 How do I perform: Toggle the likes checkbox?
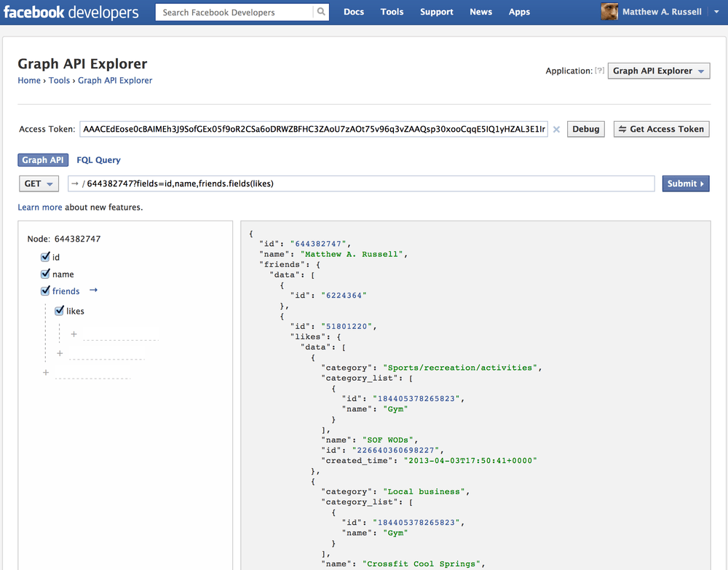(x=60, y=311)
